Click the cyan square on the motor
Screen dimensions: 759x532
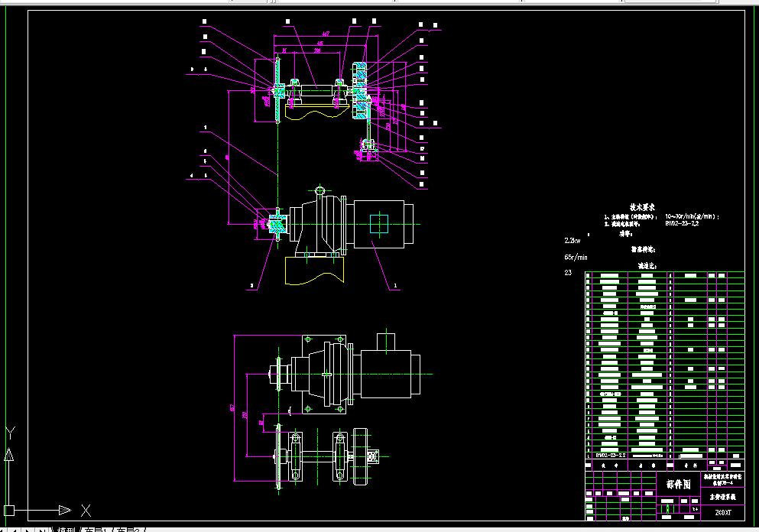click(379, 224)
